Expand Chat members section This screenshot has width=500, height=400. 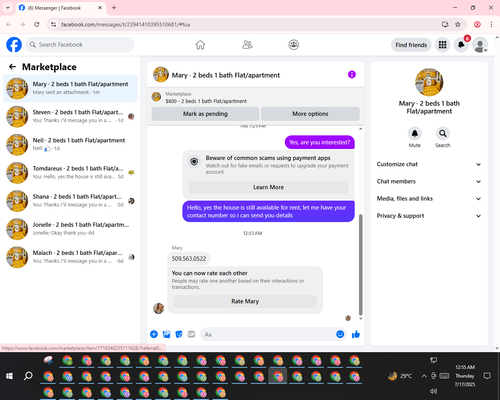tap(429, 181)
